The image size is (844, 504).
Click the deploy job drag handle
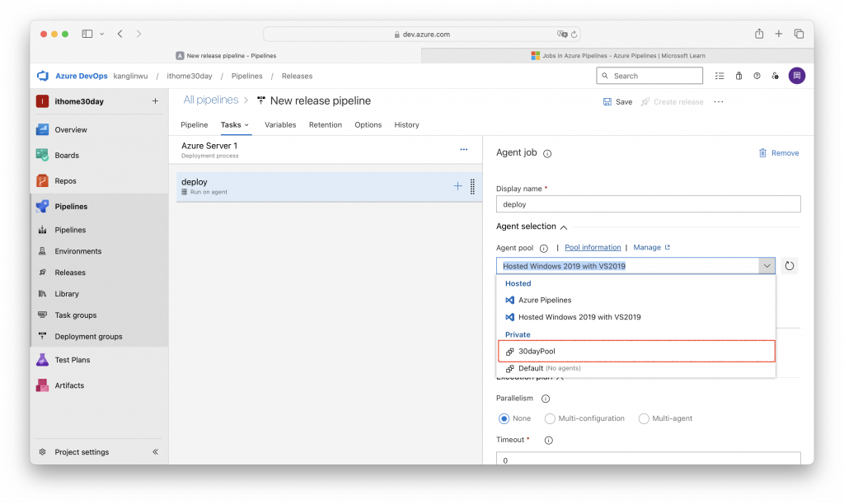coord(472,187)
